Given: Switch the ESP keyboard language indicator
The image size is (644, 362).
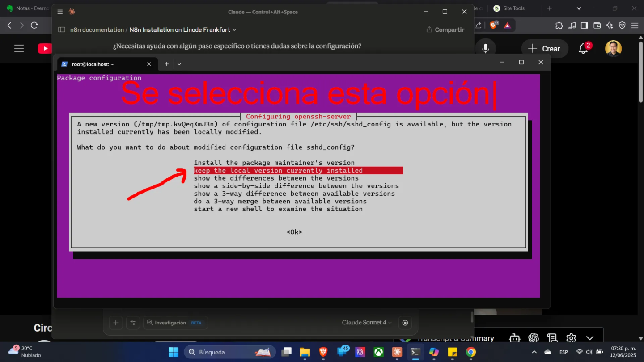Looking at the screenshot, I should pyautogui.click(x=563, y=352).
